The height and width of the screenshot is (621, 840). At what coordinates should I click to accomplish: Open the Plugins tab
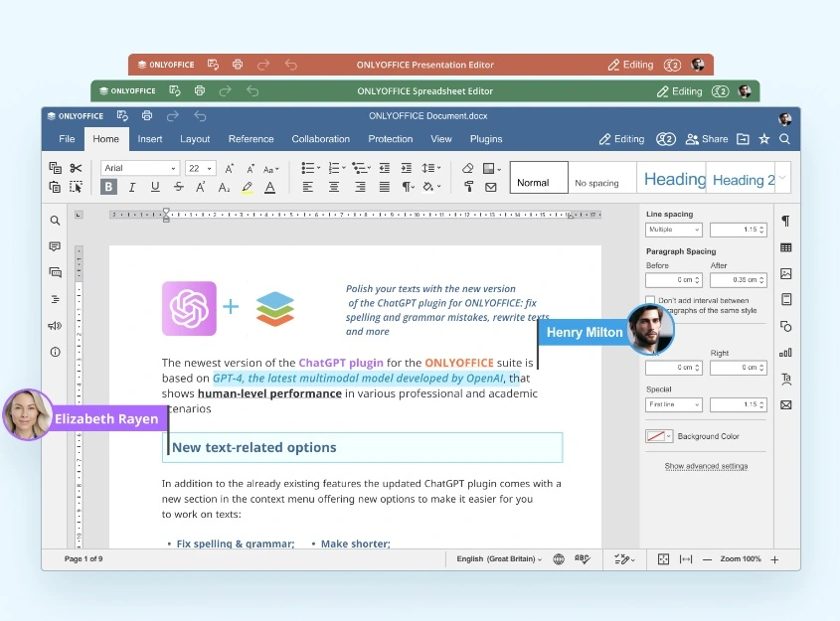486,139
